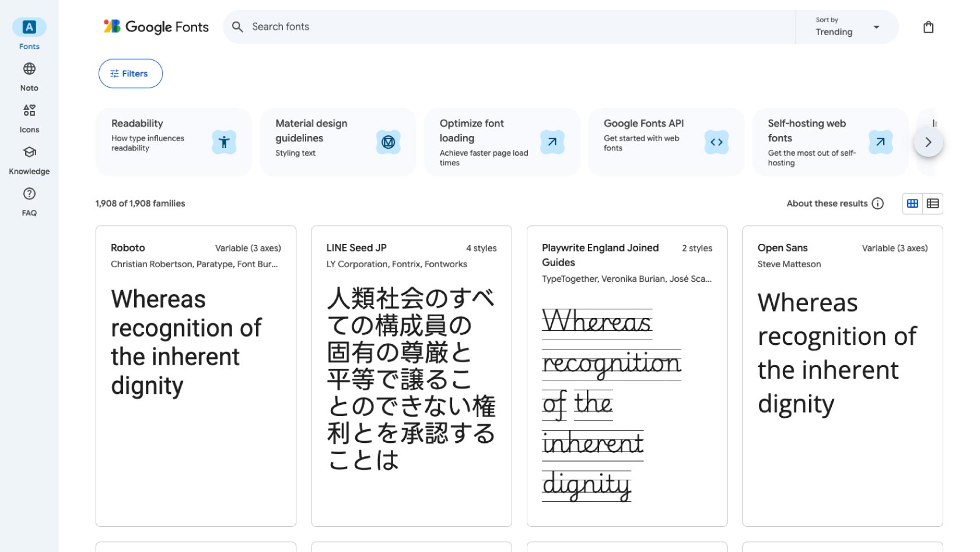The image size is (980, 552).
Task: Click the About these results info icon
Action: click(877, 204)
